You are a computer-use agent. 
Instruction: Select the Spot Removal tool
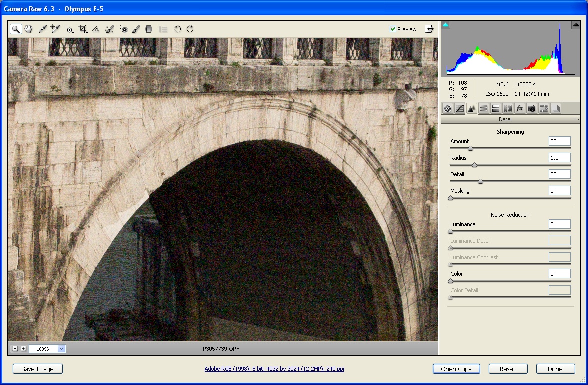point(109,29)
